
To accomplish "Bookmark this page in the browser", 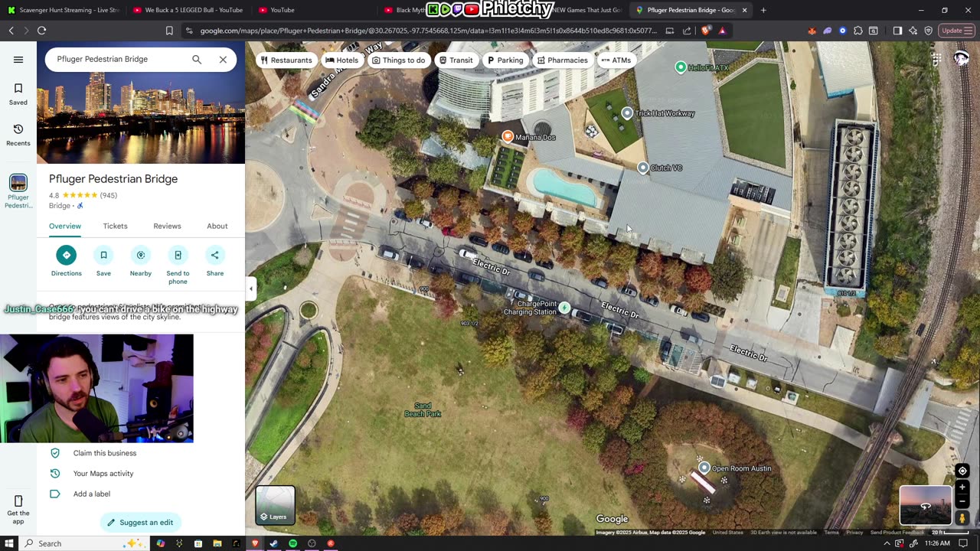I will pyautogui.click(x=169, y=31).
